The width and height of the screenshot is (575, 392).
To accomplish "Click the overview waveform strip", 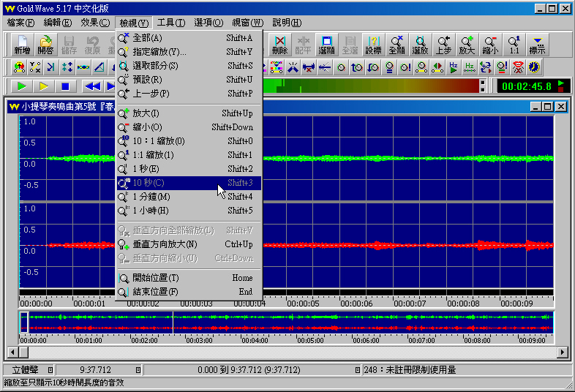I will tap(293, 323).
